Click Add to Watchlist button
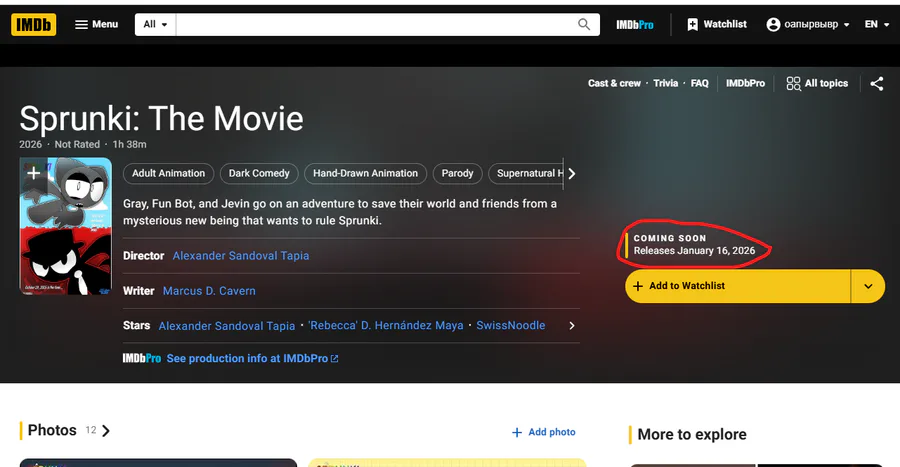900x467 pixels. (x=738, y=286)
